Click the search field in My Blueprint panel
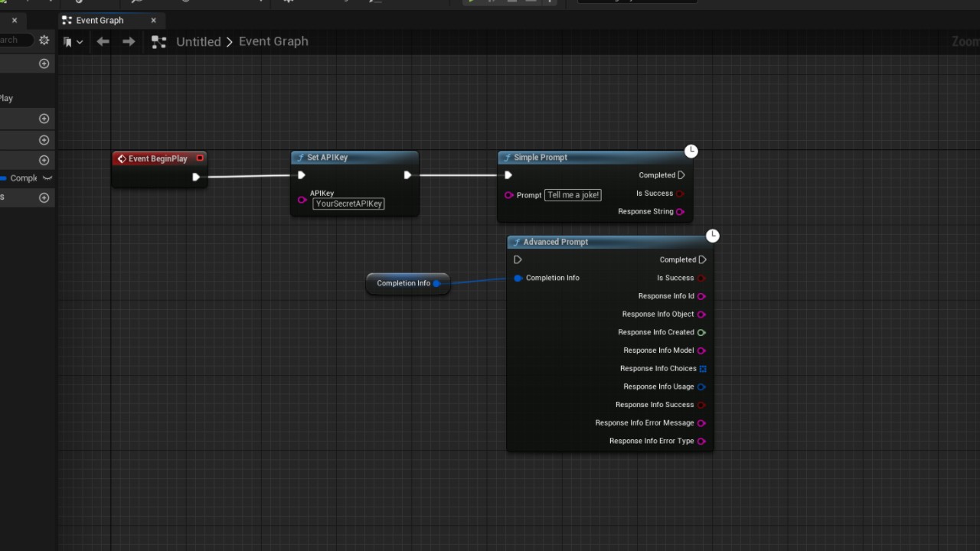The height and width of the screenshot is (551, 980). click(x=15, y=40)
